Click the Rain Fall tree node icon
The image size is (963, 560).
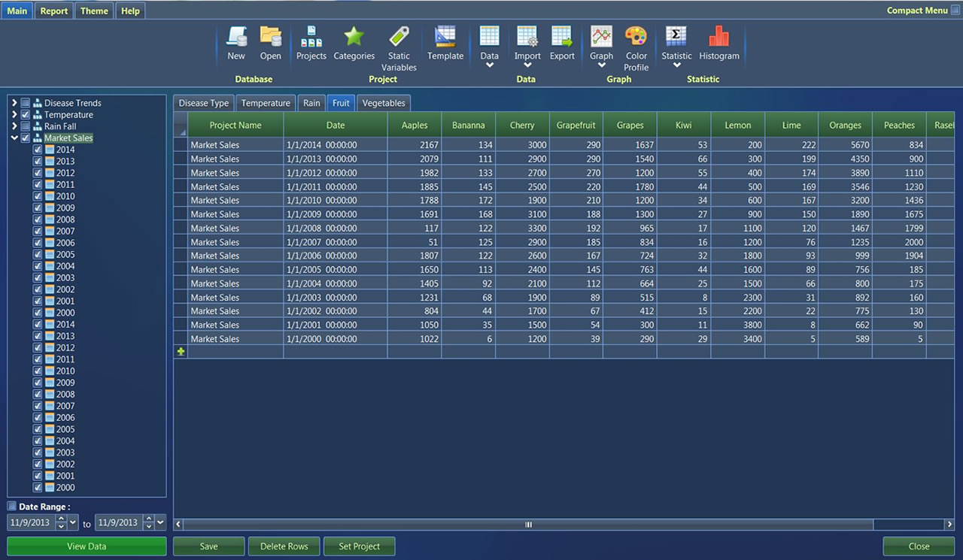(38, 126)
